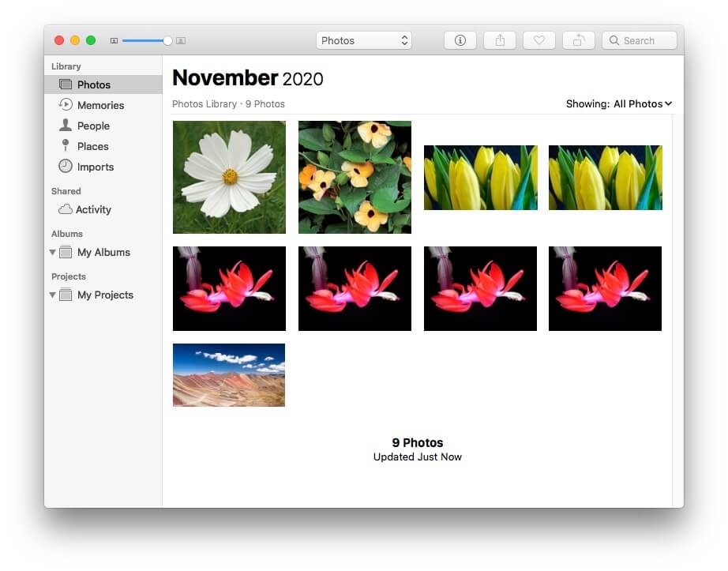Click the magnifier icon in Search
The height and width of the screenshot is (571, 728).
click(614, 40)
